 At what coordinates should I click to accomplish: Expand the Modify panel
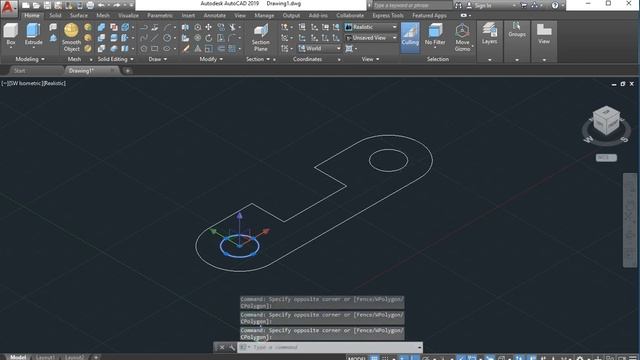pos(211,59)
